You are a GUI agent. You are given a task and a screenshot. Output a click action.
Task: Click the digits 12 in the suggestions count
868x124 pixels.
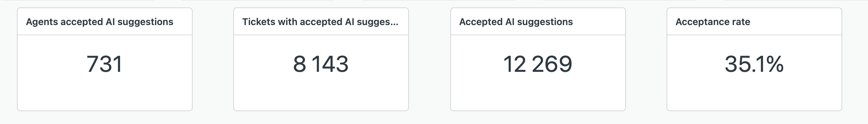515,64
